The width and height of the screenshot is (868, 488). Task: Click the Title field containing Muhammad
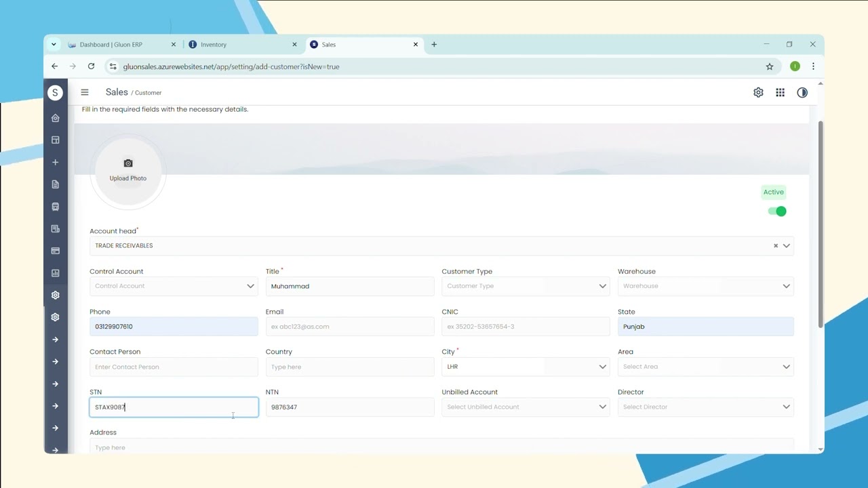coord(350,286)
